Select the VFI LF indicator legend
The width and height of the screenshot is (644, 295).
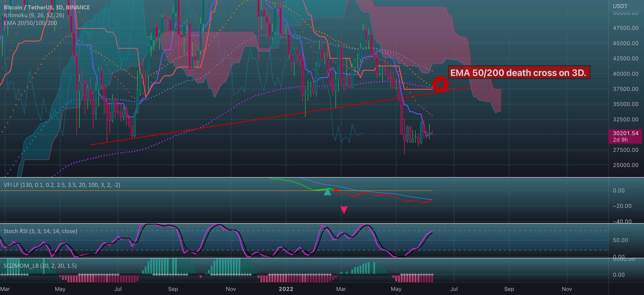(x=62, y=185)
